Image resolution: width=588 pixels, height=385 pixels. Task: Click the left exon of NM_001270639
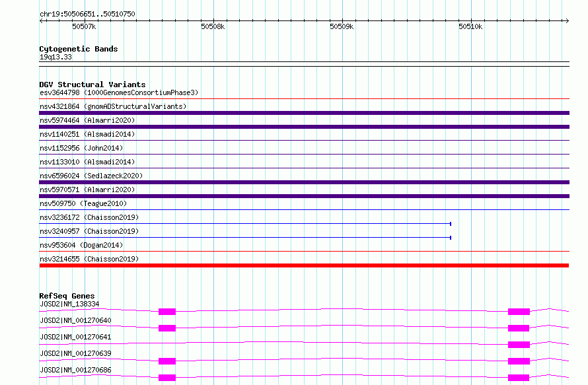coord(167,361)
